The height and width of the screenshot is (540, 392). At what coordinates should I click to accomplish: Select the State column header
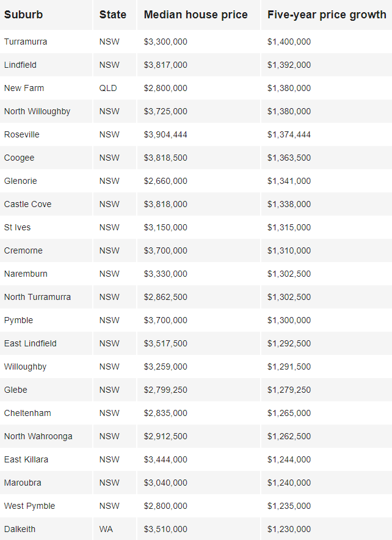112,15
